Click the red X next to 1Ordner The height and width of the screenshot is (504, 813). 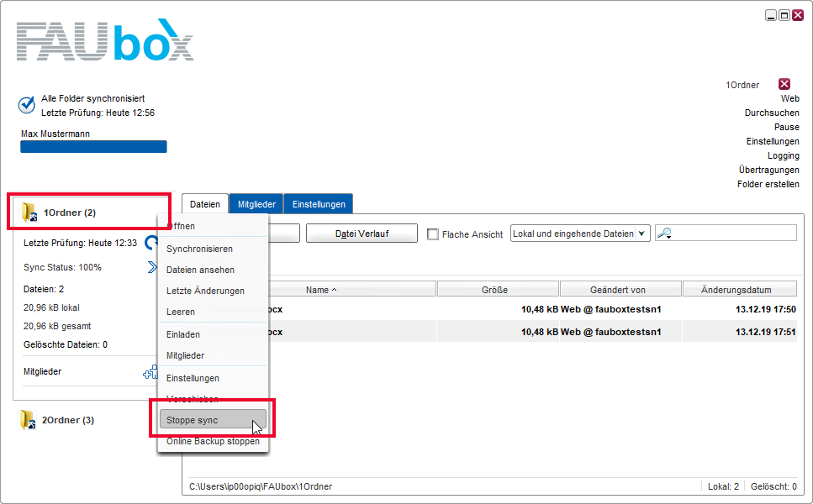click(784, 84)
